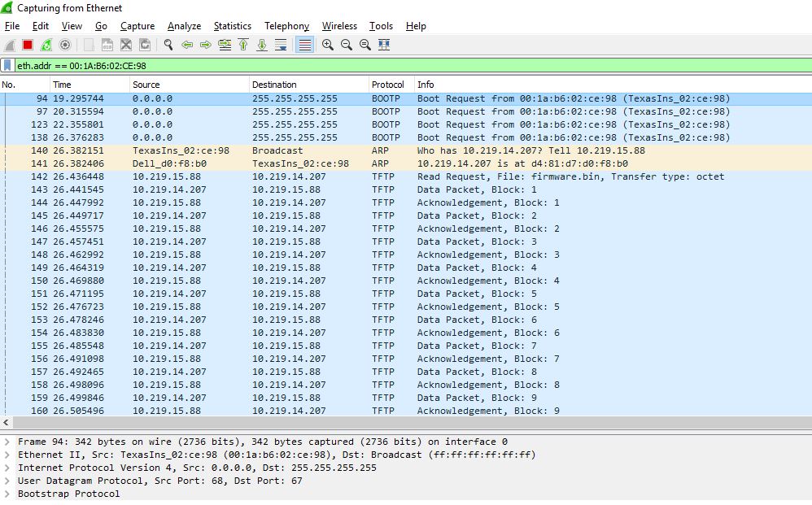This screenshot has height=505, width=812.
Task: Open the Capture menu
Action: pyautogui.click(x=138, y=26)
